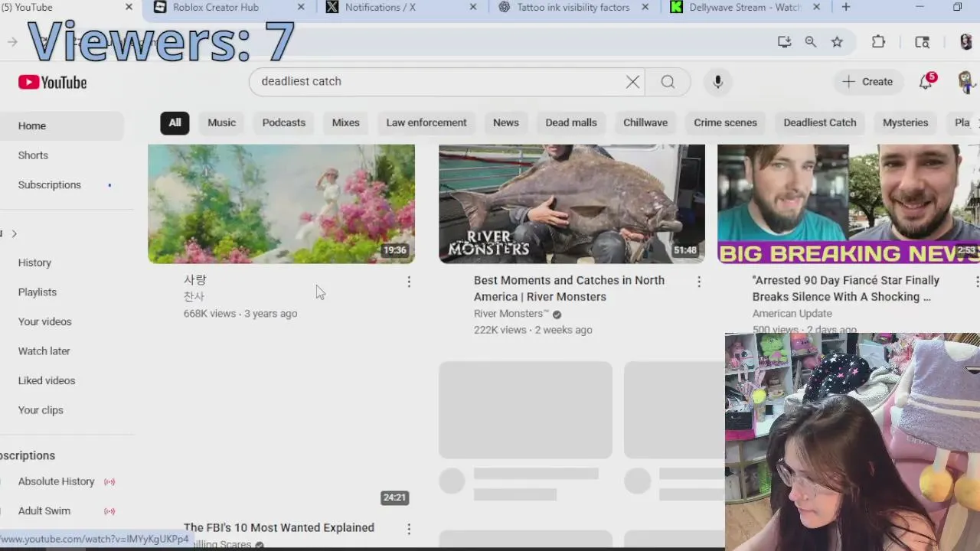Viewport: 980px width, 551px height.
Task: Switch to Roblox Creator Hub tab
Action: (x=216, y=7)
